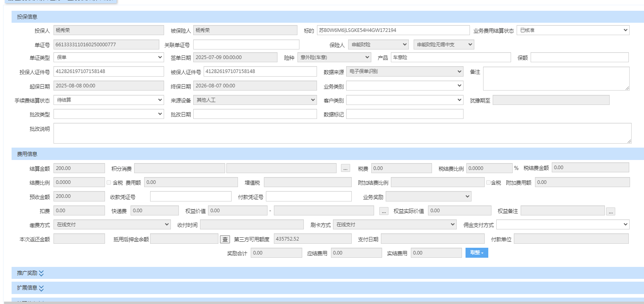The image size is (644, 304).
Task: Open the 手续费结算状态 dropdown
Action: click(109, 100)
